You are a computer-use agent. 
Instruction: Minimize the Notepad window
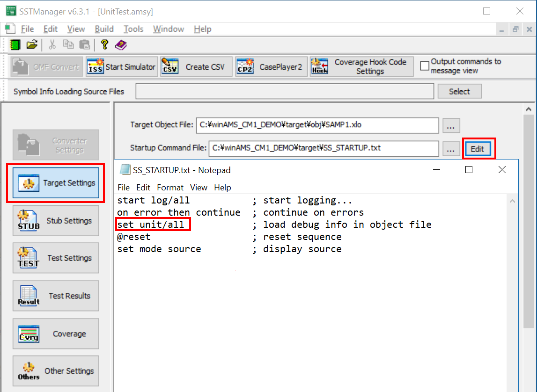pos(437,170)
